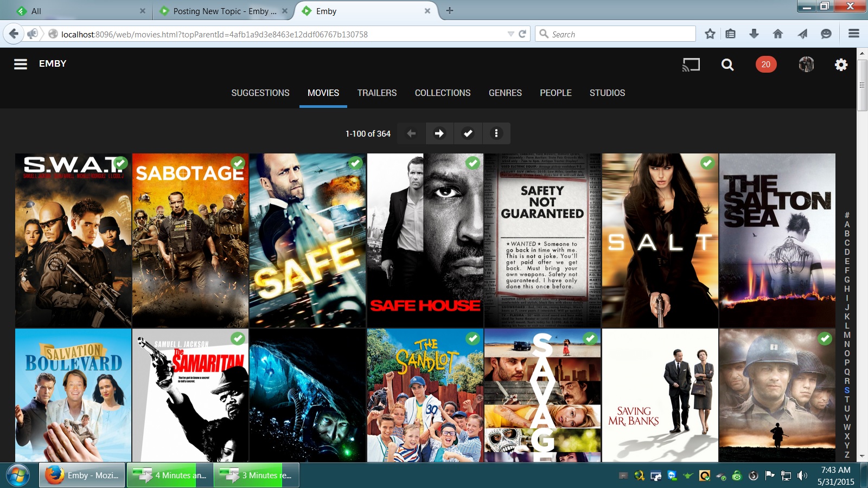The width and height of the screenshot is (868, 488).
Task: Select the Firefox Emby taskbar button
Action: (x=82, y=476)
